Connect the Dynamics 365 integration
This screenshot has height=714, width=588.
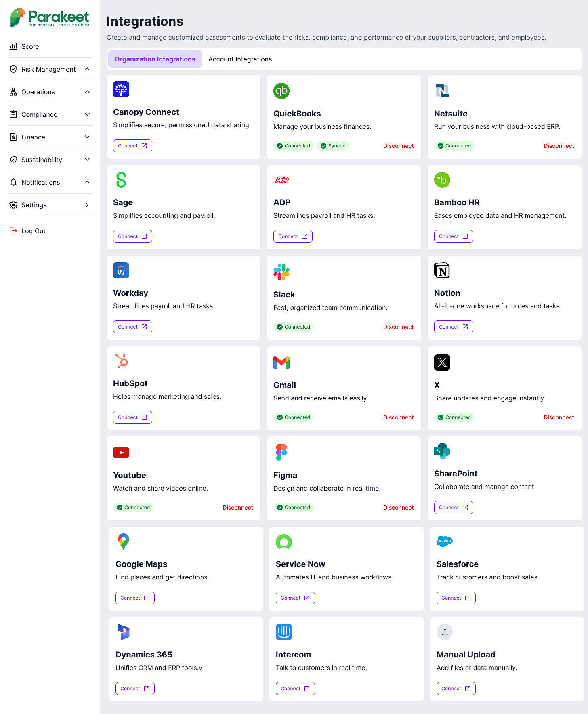135,689
